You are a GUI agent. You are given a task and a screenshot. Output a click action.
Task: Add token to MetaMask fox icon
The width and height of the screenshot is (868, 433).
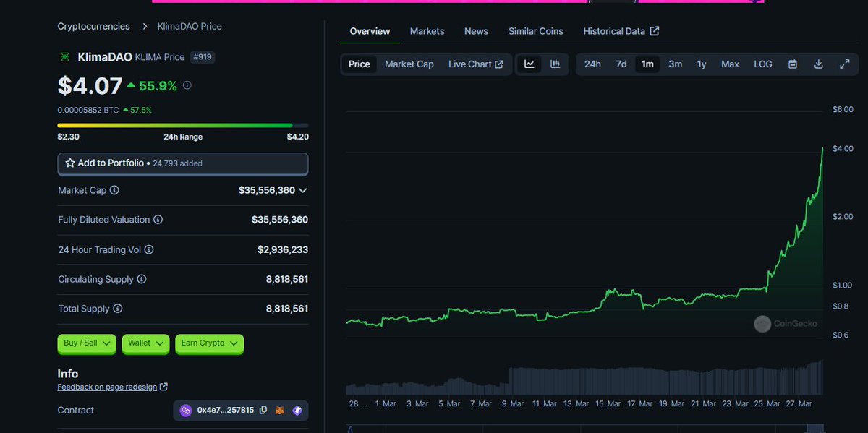coord(280,410)
